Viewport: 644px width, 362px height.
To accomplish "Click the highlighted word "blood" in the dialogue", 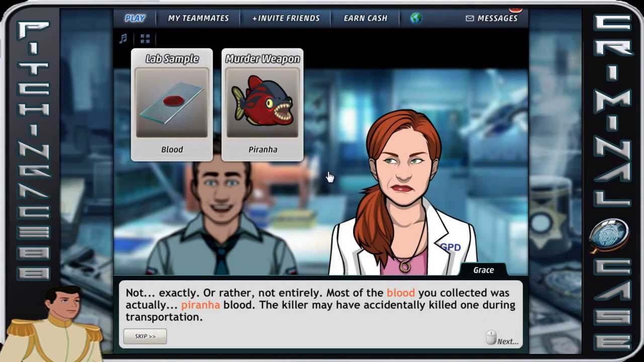I will click(x=400, y=293).
